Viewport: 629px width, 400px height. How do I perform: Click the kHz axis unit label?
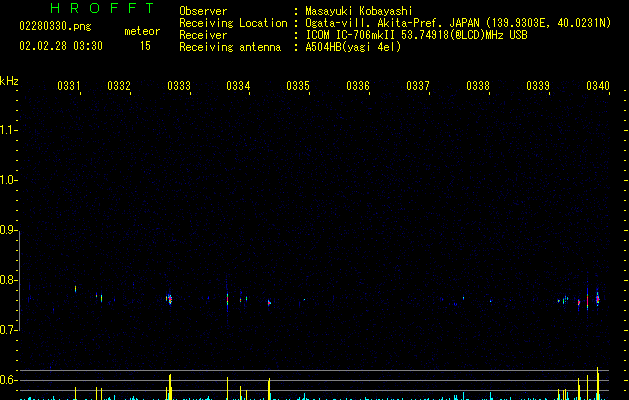point(9,81)
